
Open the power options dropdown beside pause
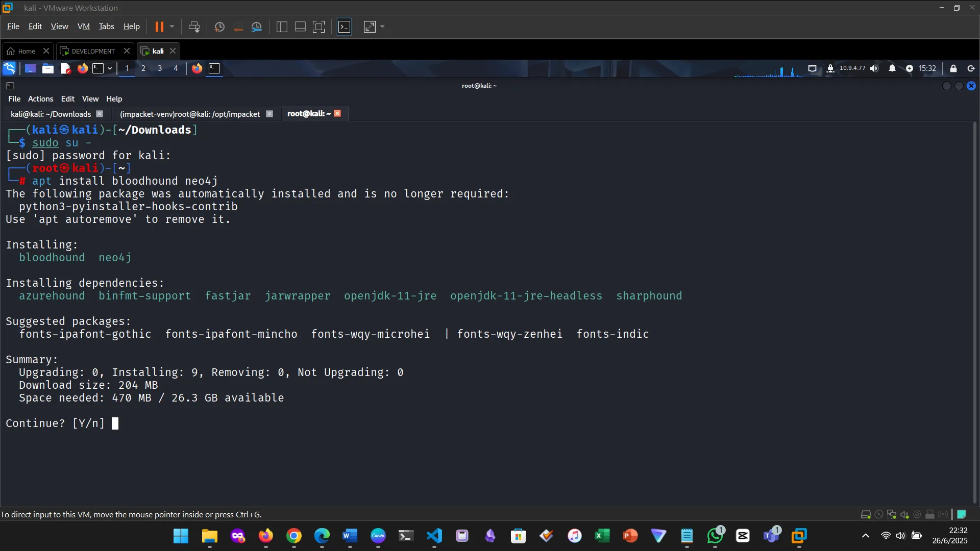coord(172,27)
